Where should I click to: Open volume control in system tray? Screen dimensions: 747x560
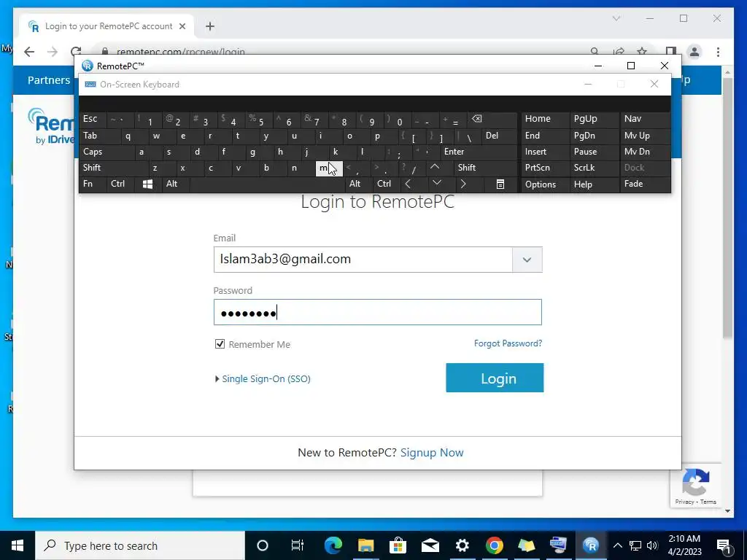(x=652, y=545)
